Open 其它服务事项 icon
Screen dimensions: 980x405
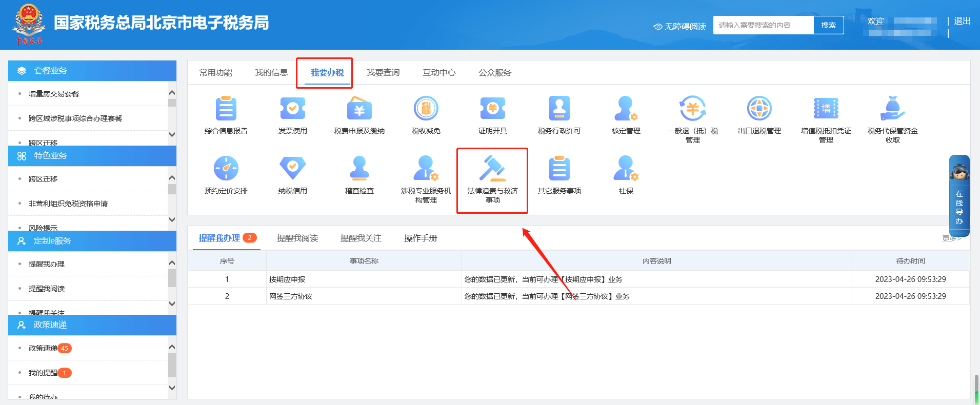pyautogui.click(x=559, y=168)
